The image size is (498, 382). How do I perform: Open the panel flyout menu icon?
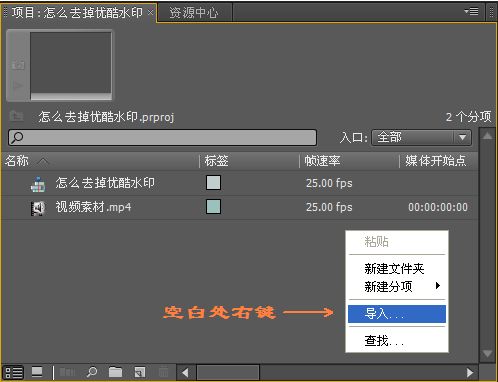point(471,12)
